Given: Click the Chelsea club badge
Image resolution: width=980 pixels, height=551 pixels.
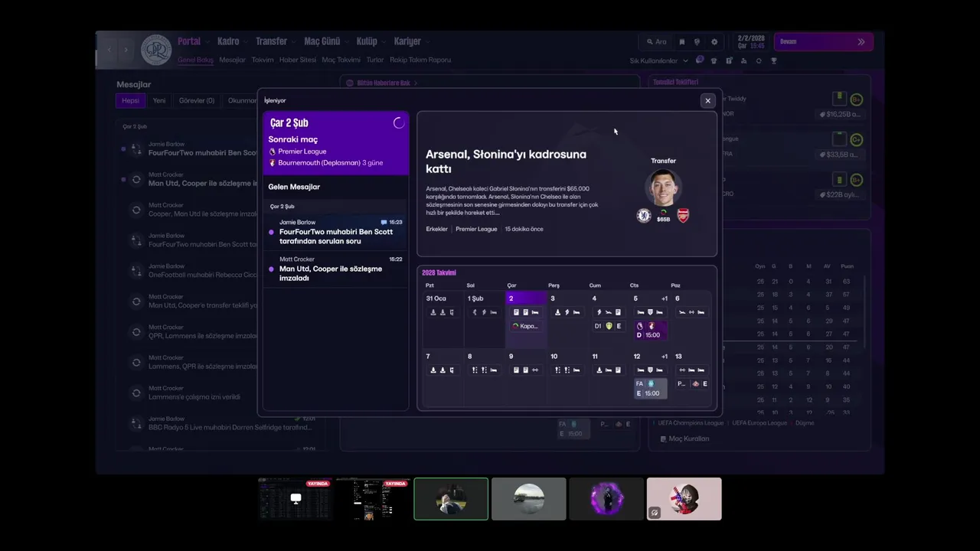Looking at the screenshot, I should [644, 216].
